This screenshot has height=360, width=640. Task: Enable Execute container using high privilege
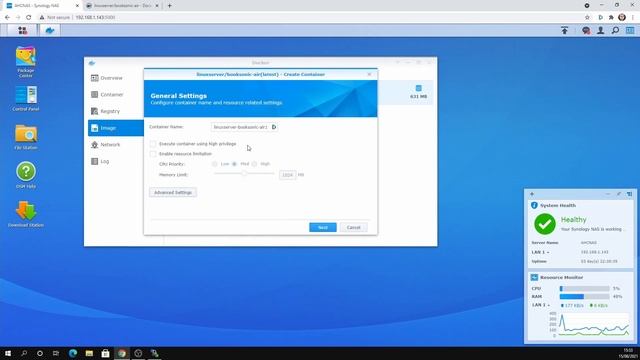(x=153, y=144)
